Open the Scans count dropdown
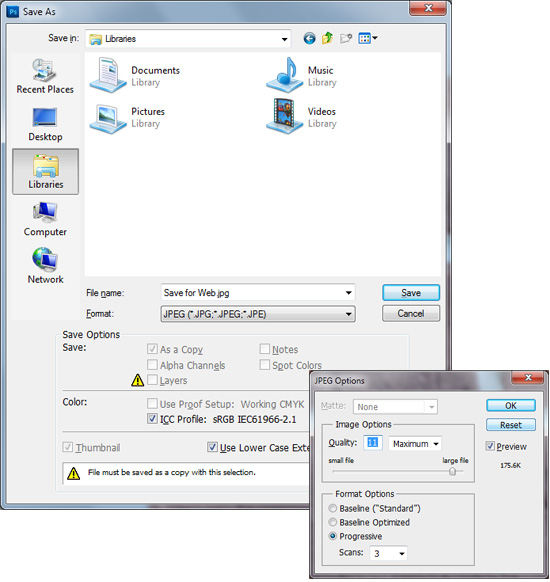 [x=389, y=553]
